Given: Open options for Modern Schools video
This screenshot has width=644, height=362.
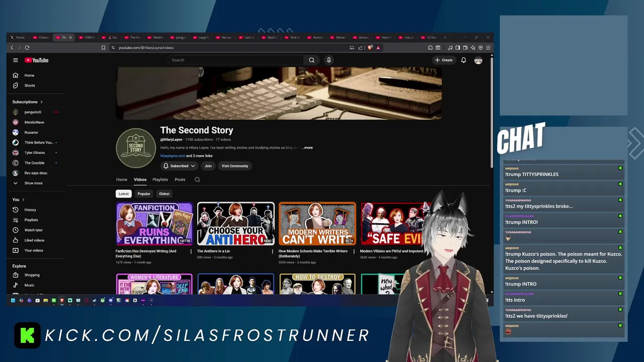Looking at the screenshot, I should [x=354, y=251].
